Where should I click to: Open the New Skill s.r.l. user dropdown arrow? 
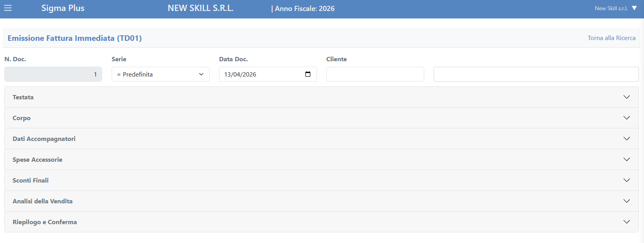(634, 8)
